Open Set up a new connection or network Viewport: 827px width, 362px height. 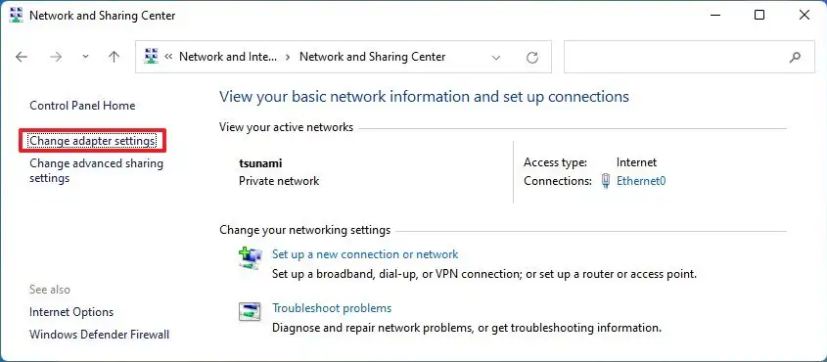(x=365, y=254)
